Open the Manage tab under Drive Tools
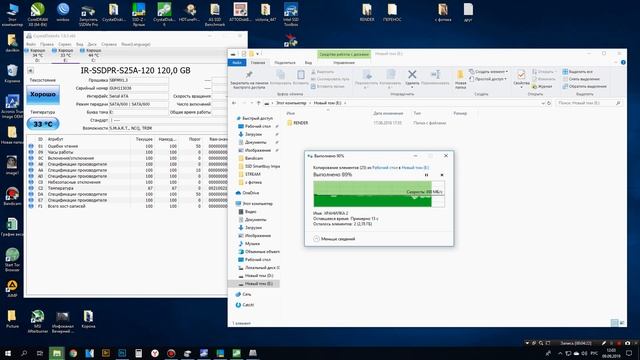 point(344,62)
